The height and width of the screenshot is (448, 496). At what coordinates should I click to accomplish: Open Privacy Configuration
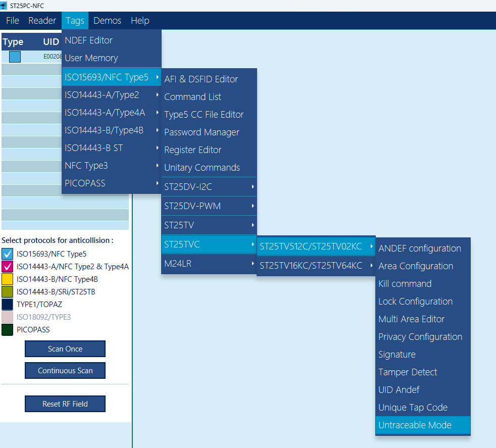pos(423,337)
